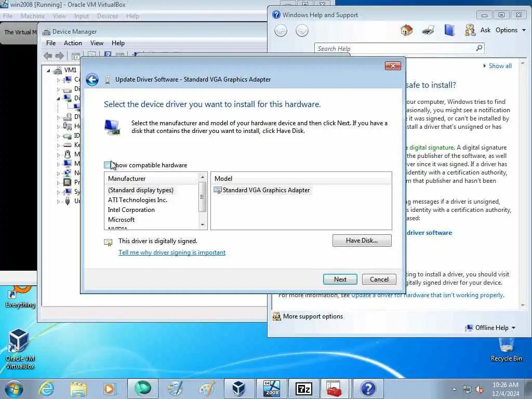Open Help and Support home page icon
The height and width of the screenshot is (399, 532).
(406, 30)
